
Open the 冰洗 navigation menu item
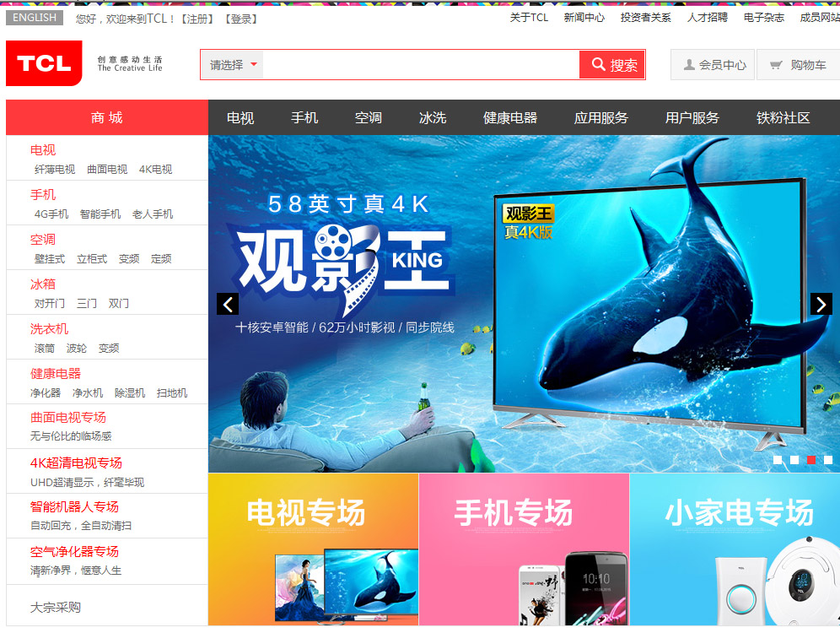(433, 118)
